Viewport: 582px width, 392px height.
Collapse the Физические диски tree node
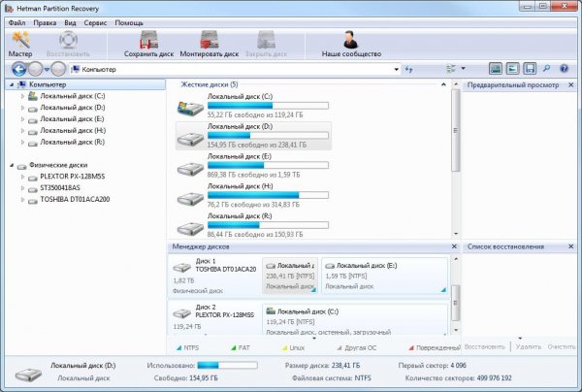[x=12, y=165]
